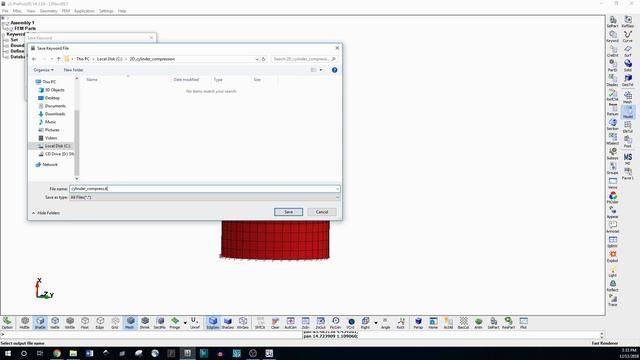Image resolution: width=640 pixels, height=360 pixels.
Task: Open the Application menu
Action: coord(84,11)
